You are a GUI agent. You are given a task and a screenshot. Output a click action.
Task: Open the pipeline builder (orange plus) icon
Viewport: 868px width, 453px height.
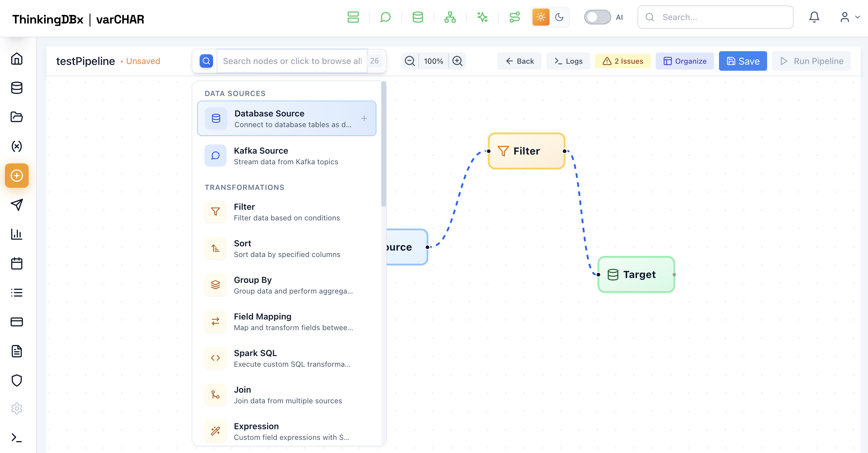16,175
